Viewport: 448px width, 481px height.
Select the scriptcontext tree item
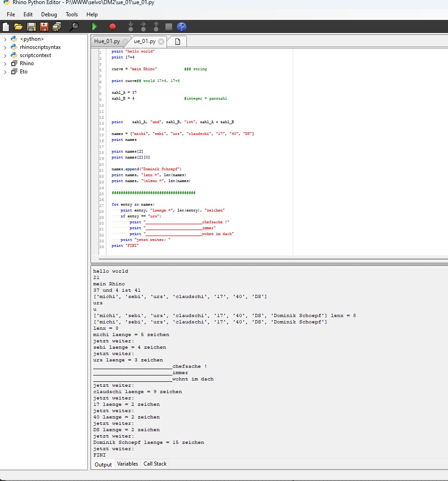pos(37,55)
